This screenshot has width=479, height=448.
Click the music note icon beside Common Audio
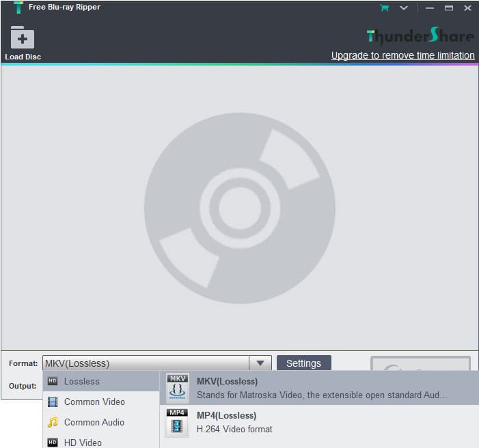click(53, 422)
